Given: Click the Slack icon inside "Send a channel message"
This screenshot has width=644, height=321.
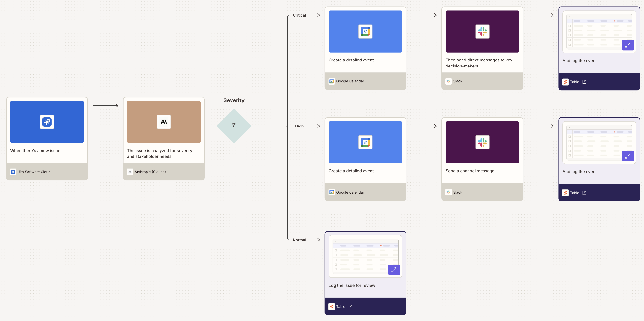Looking at the screenshot, I should [x=482, y=142].
